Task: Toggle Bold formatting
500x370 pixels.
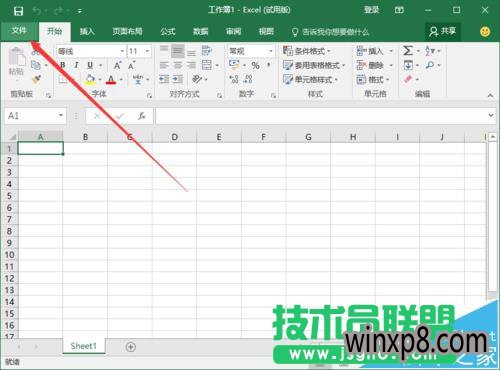Action: 63,65
